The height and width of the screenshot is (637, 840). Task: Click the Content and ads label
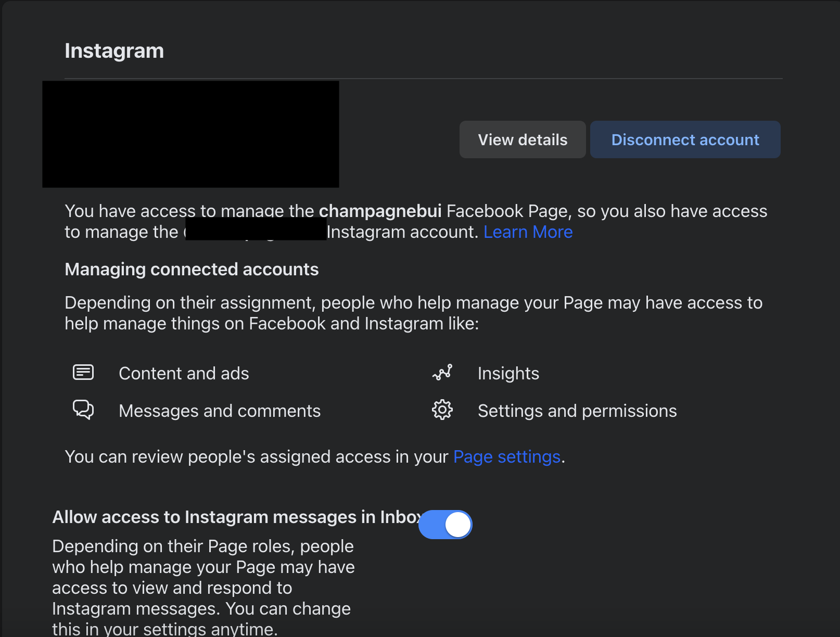184,373
